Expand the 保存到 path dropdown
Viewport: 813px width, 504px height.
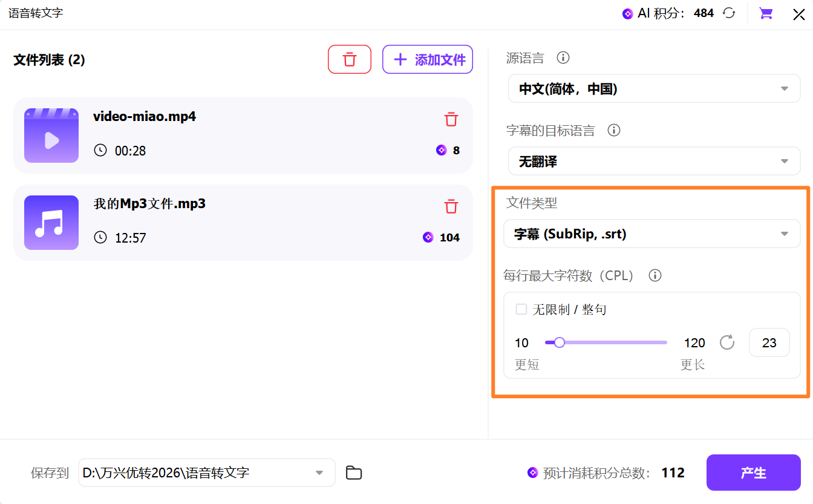click(319, 473)
